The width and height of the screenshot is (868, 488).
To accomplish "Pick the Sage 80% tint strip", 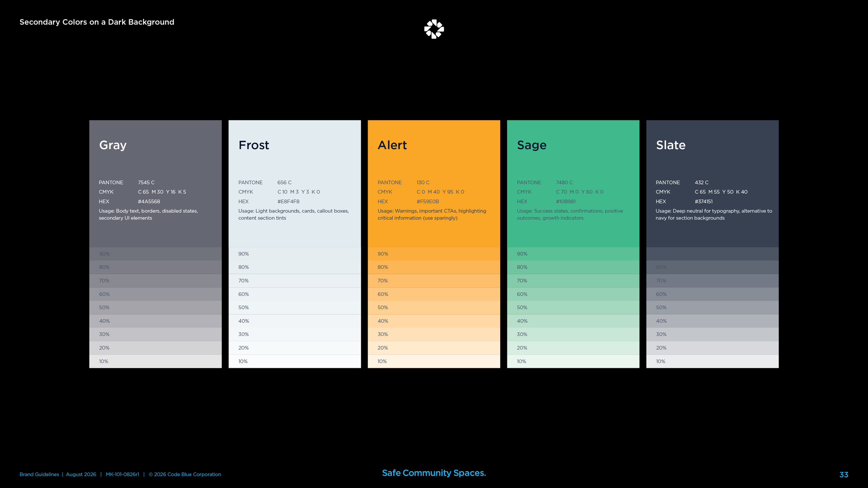I will pyautogui.click(x=573, y=267).
